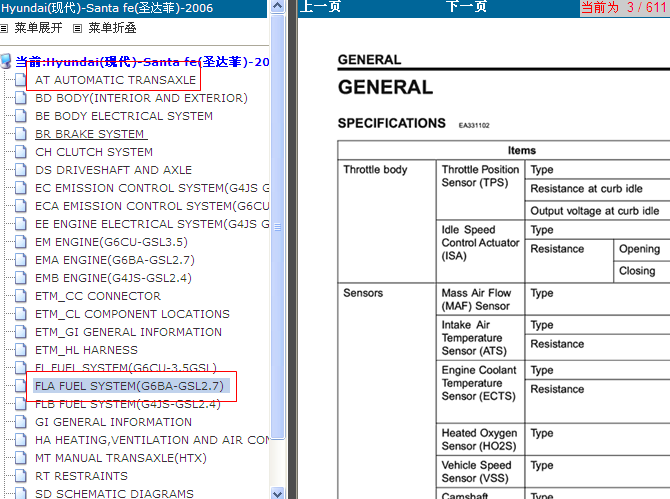
Task: Open DS DRIVESHAFT AND AXLE section
Action: tap(114, 170)
